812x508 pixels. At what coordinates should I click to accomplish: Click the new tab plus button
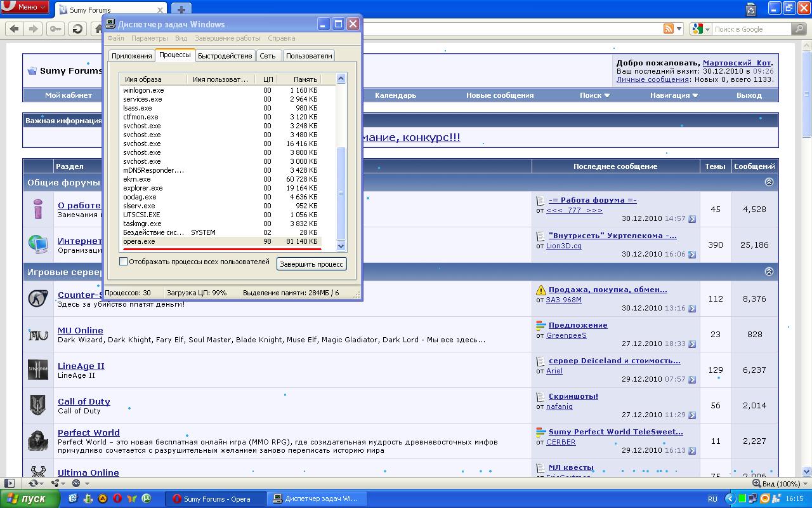click(181, 10)
